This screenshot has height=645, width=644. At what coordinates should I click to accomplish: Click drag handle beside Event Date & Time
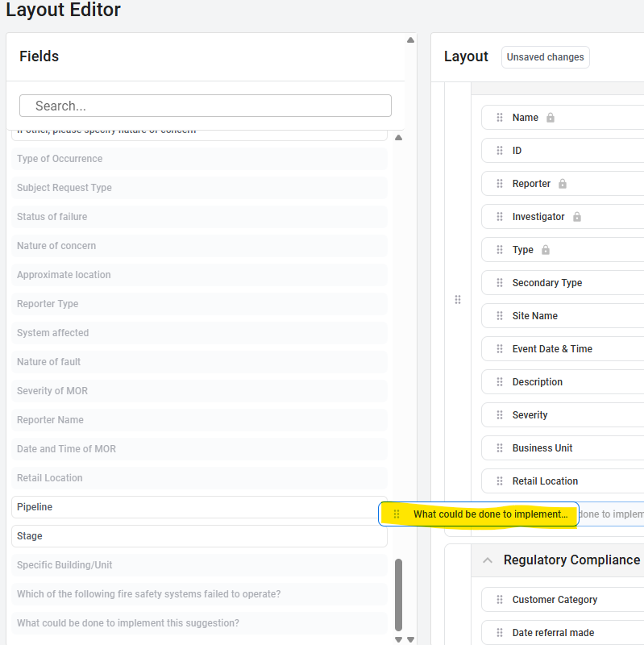tap(500, 349)
